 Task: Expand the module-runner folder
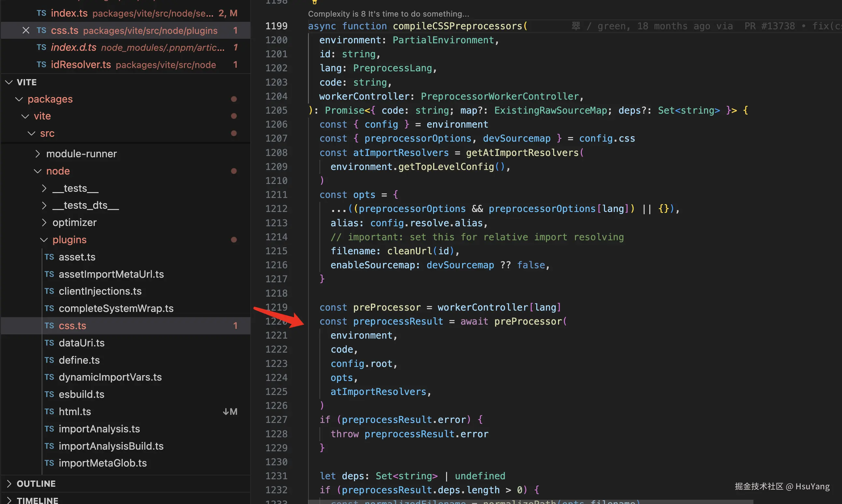38,154
